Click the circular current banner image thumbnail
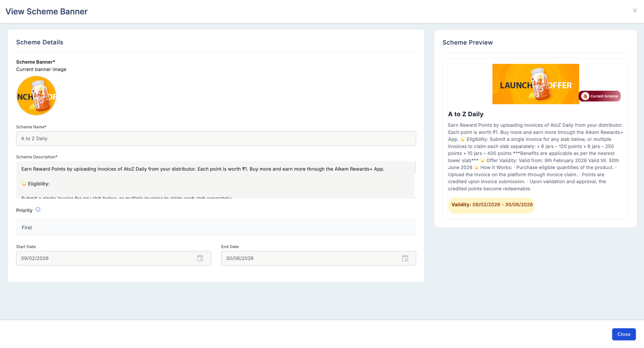The height and width of the screenshot is (348, 644). click(36, 96)
